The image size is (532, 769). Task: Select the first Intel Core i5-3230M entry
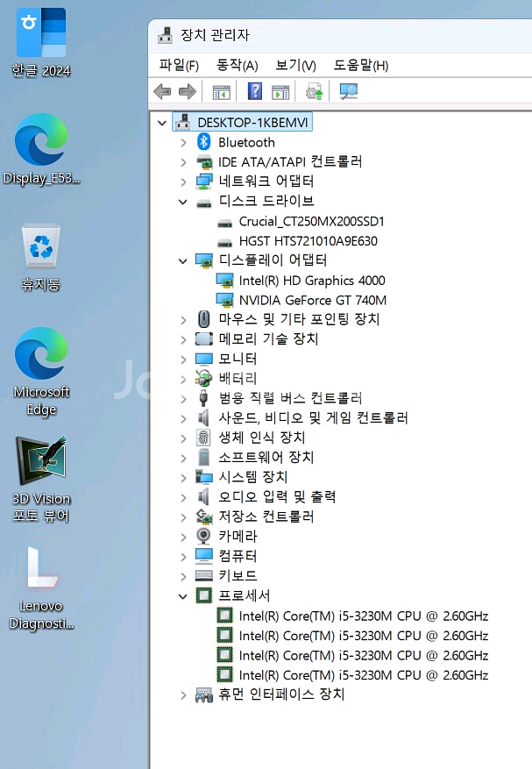pos(364,616)
